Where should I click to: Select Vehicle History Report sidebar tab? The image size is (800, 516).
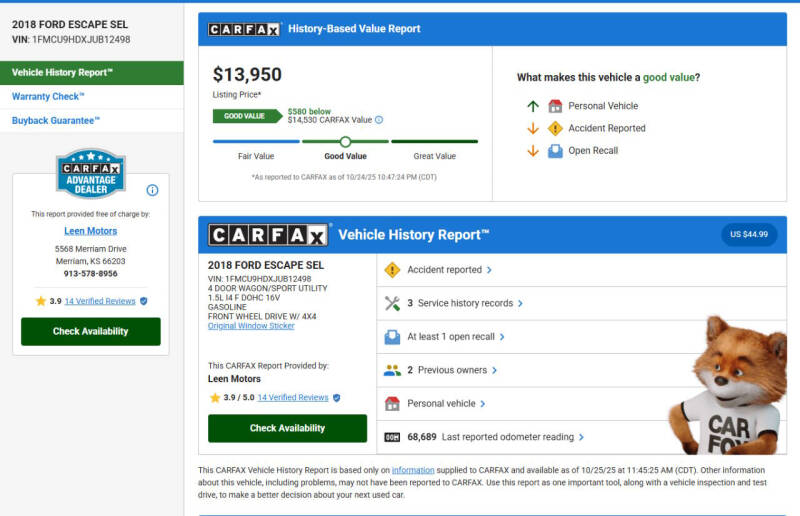(x=62, y=73)
